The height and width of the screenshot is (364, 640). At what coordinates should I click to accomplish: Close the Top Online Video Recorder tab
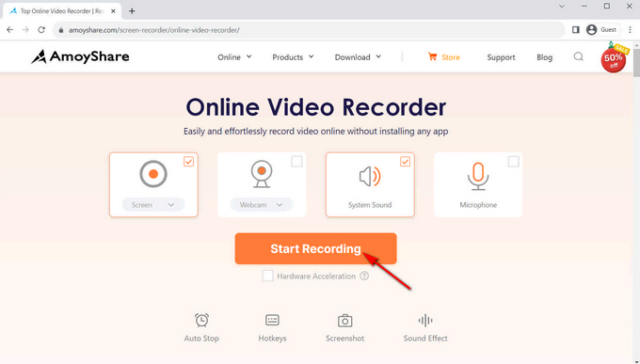click(114, 11)
